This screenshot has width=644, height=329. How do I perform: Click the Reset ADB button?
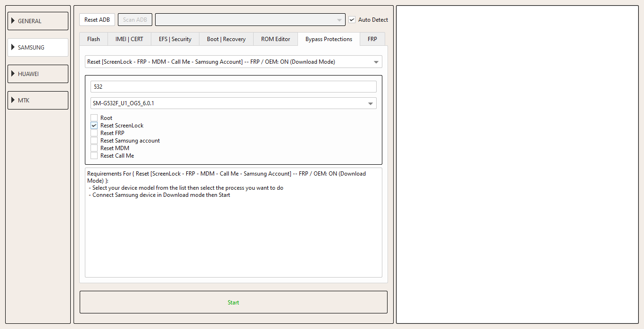coord(97,20)
